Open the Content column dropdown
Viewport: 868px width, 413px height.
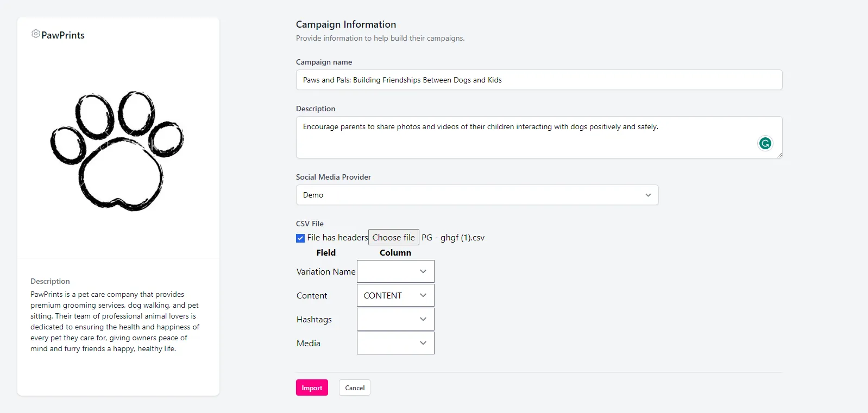[x=395, y=295]
